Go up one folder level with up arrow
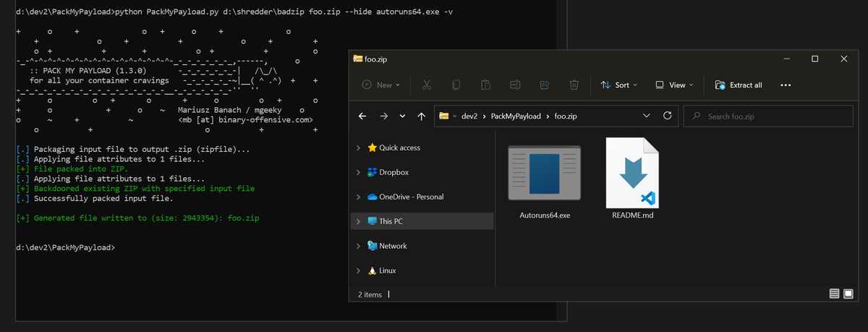The width and height of the screenshot is (868, 332). [x=422, y=116]
